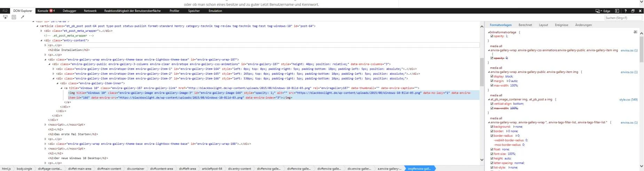Switch to the Berechnet tab
The width and height of the screenshot is (644, 171).
point(525,25)
